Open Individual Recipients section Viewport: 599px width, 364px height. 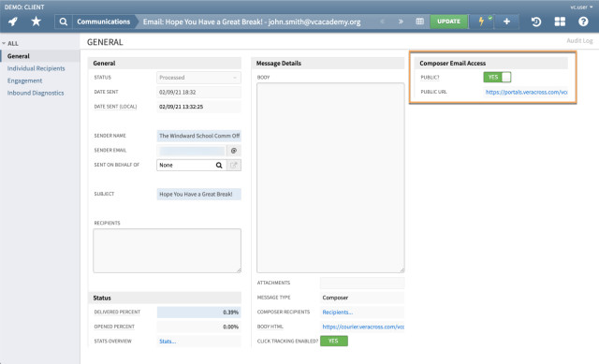click(36, 68)
